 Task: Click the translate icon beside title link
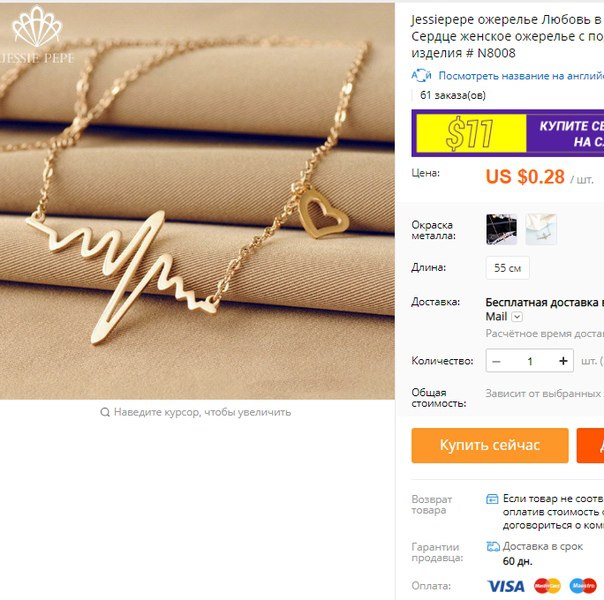pos(421,75)
